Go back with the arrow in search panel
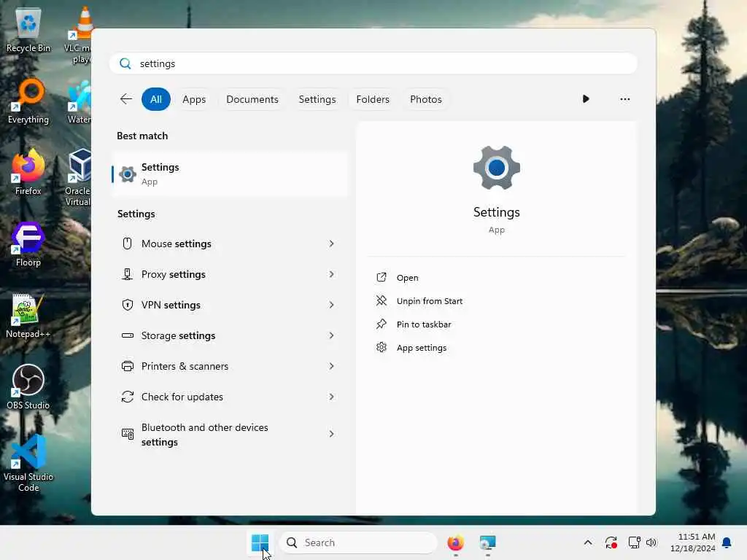The image size is (747, 560). [x=125, y=99]
